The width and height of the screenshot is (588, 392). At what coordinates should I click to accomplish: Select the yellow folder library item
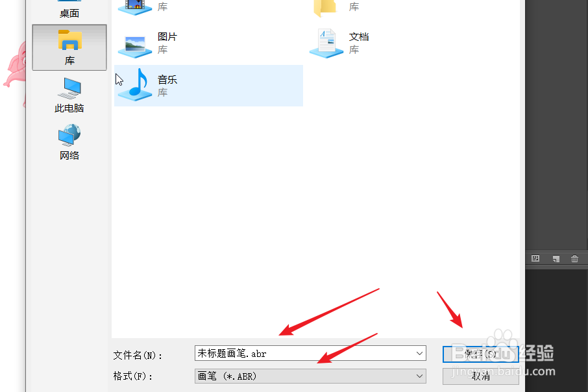(x=399, y=8)
